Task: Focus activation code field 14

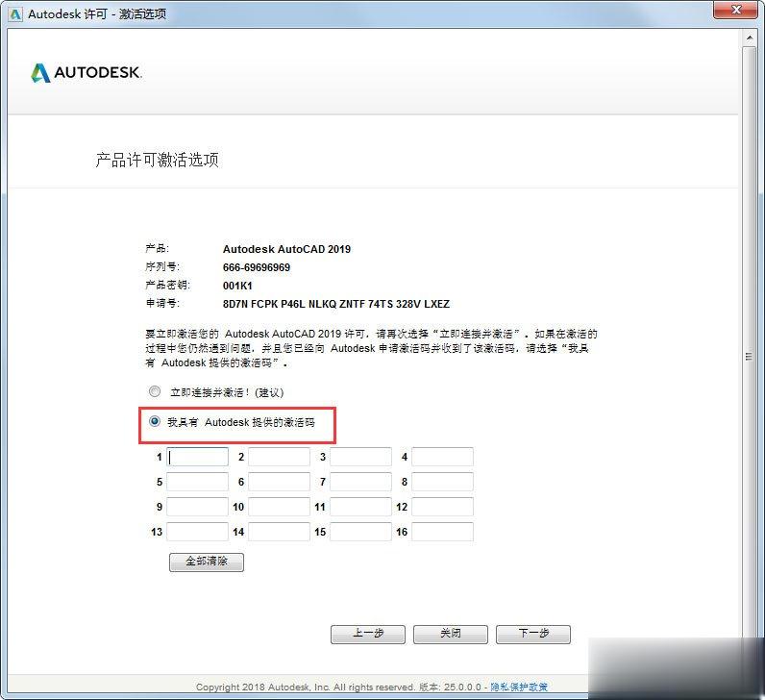Action: click(x=279, y=532)
